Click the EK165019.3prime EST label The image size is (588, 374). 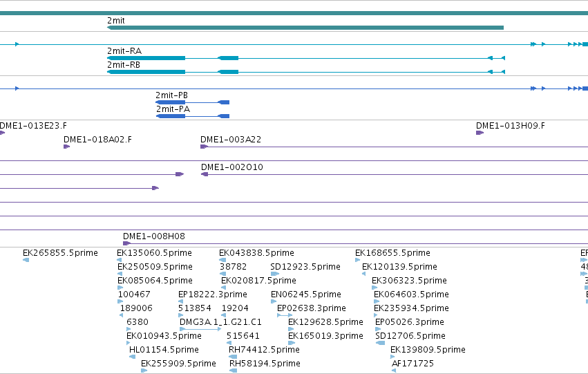[x=326, y=336]
